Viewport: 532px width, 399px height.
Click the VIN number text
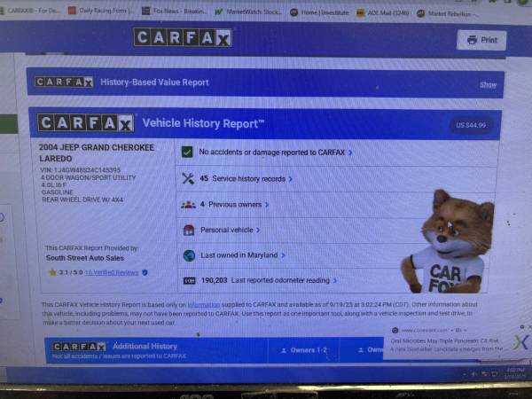coord(80,169)
